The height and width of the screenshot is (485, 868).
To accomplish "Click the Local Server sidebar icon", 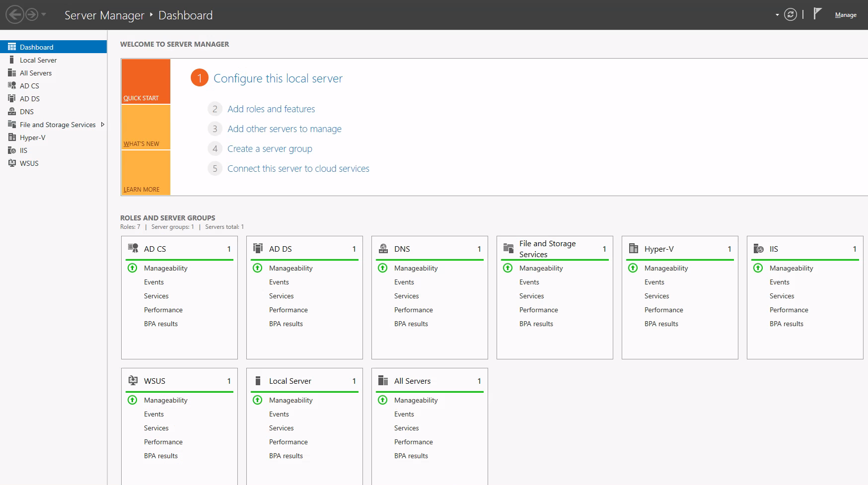I will click(x=12, y=60).
